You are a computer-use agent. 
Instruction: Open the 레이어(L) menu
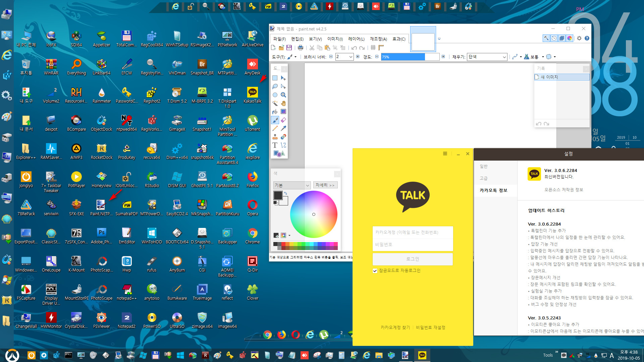click(x=356, y=39)
